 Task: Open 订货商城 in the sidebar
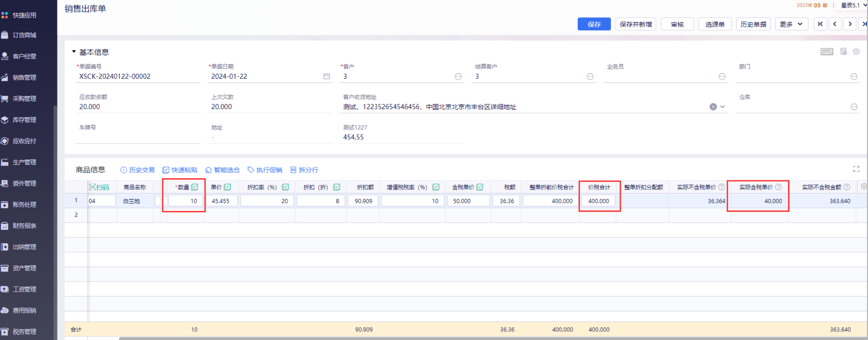coord(24,35)
